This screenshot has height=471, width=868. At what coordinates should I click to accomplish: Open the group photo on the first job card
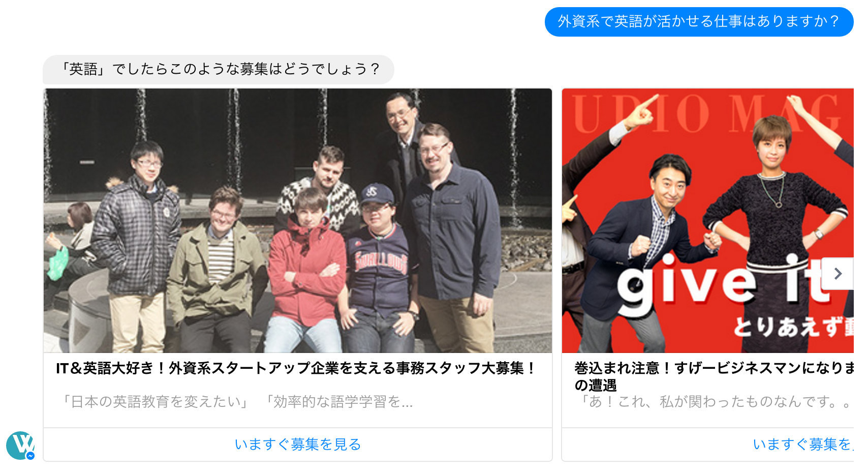(x=298, y=221)
